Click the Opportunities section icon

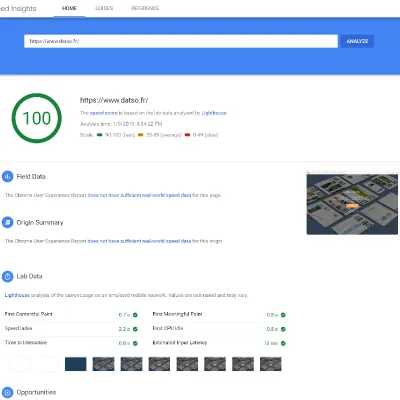7,392
